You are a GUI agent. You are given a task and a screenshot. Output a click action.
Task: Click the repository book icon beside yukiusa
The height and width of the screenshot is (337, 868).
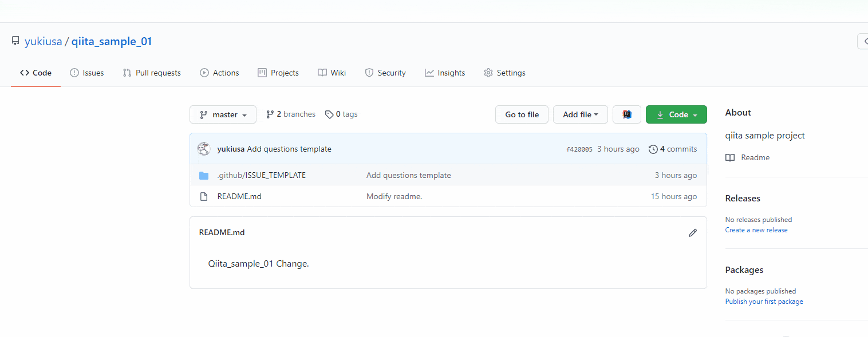tap(15, 40)
